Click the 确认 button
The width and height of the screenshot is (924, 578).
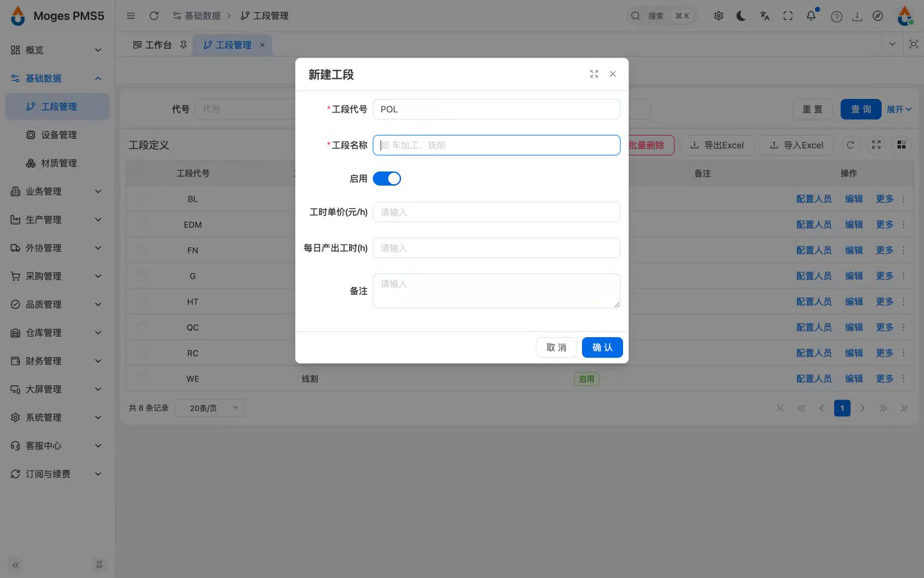pos(603,347)
